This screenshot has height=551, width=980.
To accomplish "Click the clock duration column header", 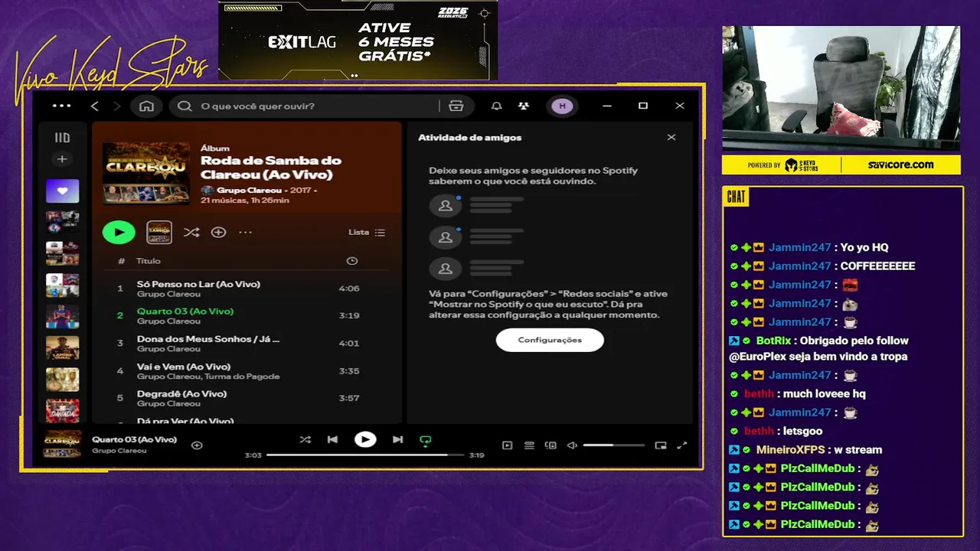I will coord(351,261).
